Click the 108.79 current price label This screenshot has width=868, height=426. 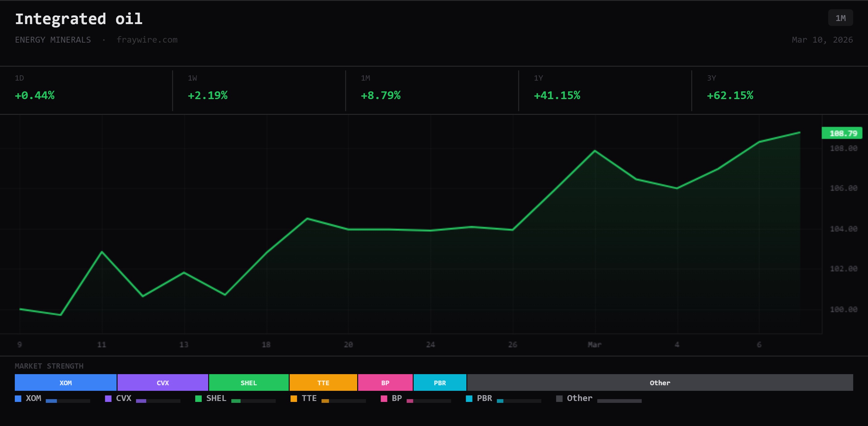[842, 133]
